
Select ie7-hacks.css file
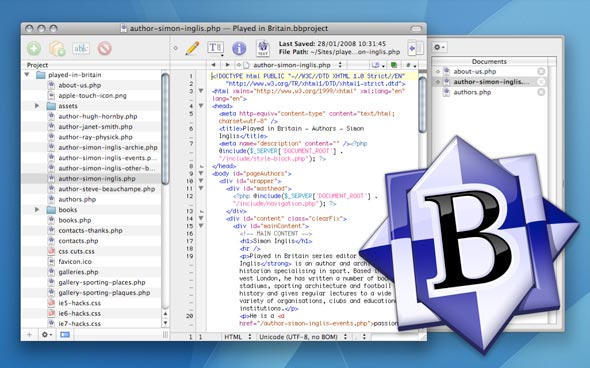pyautogui.click(x=79, y=324)
